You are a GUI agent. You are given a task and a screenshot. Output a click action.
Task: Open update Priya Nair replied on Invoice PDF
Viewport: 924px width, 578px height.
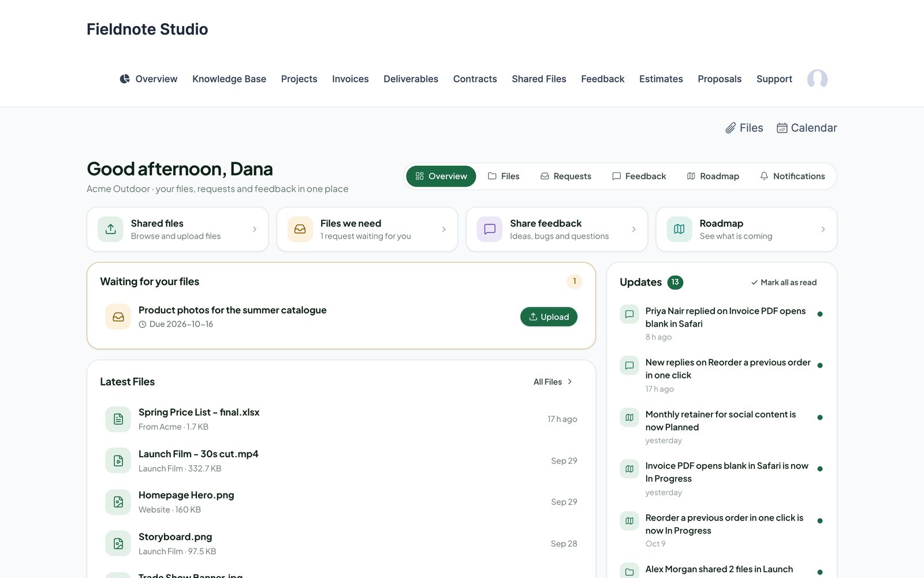coord(722,324)
